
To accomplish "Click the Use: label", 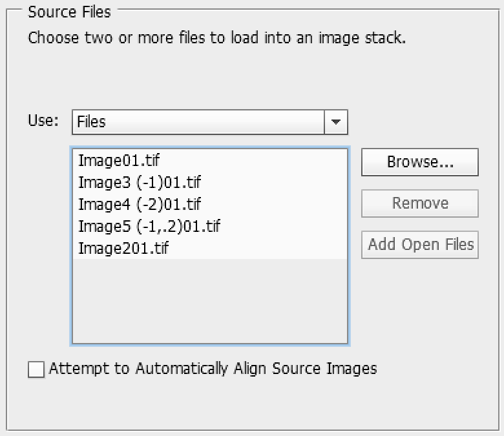I will click(43, 121).
